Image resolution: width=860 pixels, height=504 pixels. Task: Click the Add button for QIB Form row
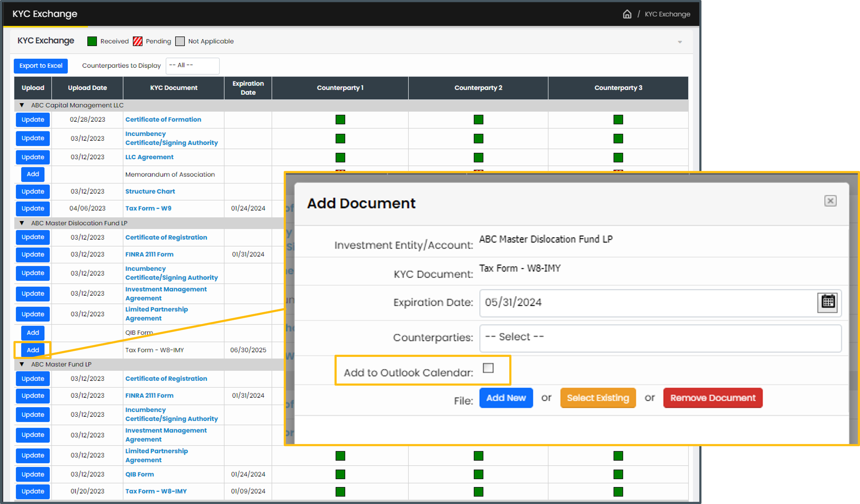coord(32,332)
